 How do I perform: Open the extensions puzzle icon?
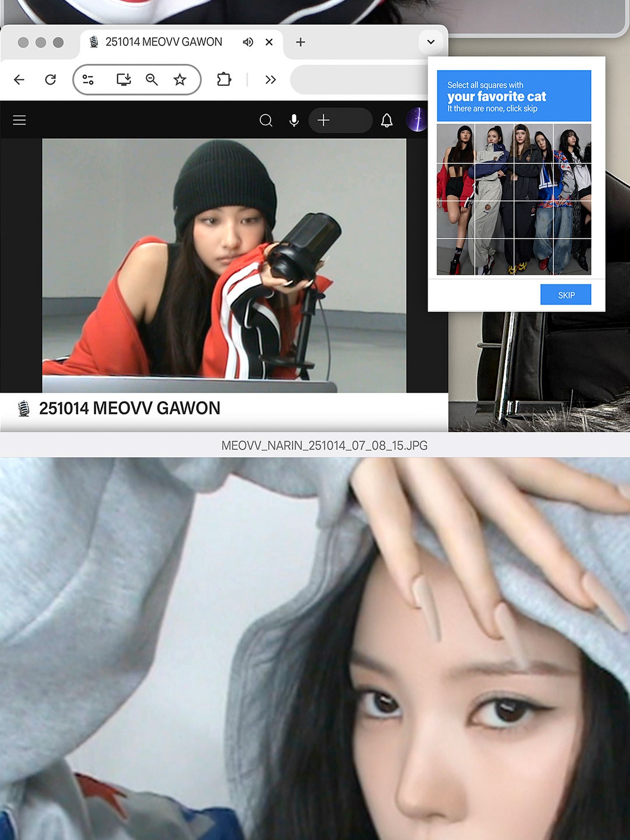[x=224, y=80]
